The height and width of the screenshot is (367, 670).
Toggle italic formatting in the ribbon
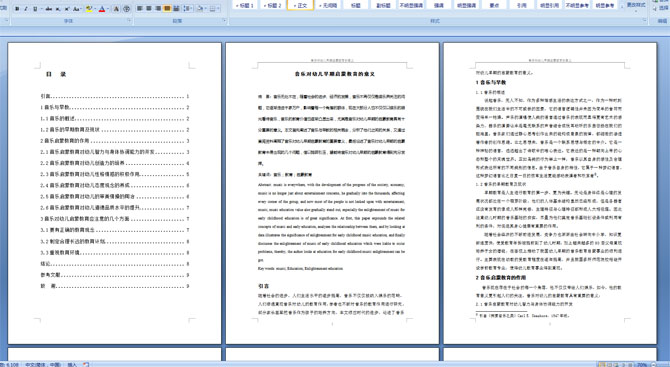[x=26, y=9]
